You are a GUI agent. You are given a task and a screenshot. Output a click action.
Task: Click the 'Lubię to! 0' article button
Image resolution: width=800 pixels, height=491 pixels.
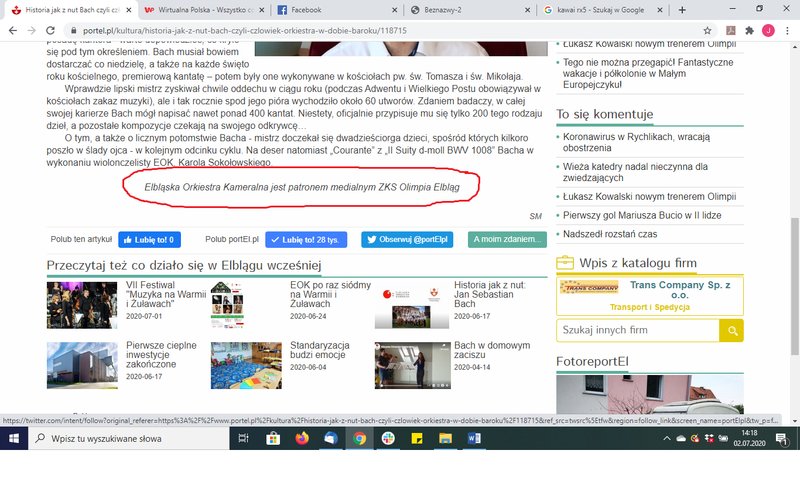click(149, 240)
